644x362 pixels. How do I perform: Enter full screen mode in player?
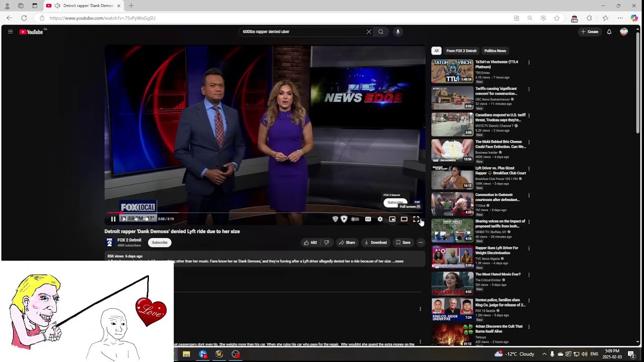click(416, 219)
